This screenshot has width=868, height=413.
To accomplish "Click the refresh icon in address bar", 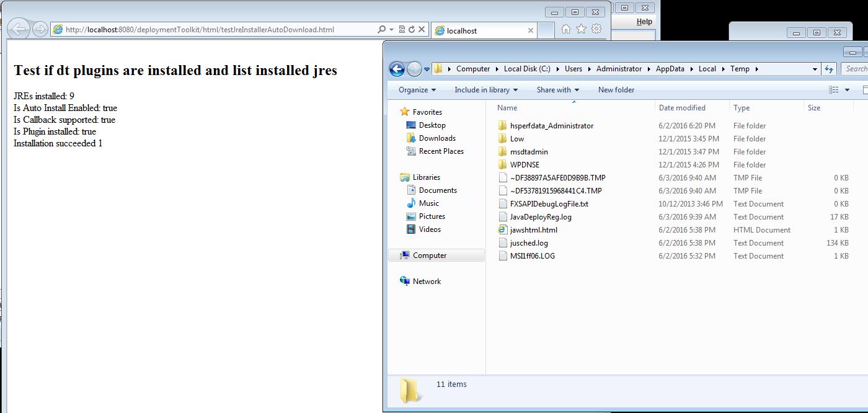I will 412,29.
